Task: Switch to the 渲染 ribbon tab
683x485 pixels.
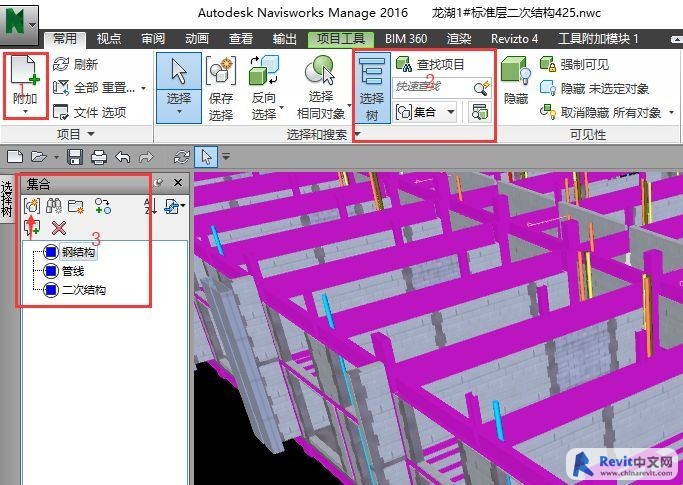Action: (459, 39)
